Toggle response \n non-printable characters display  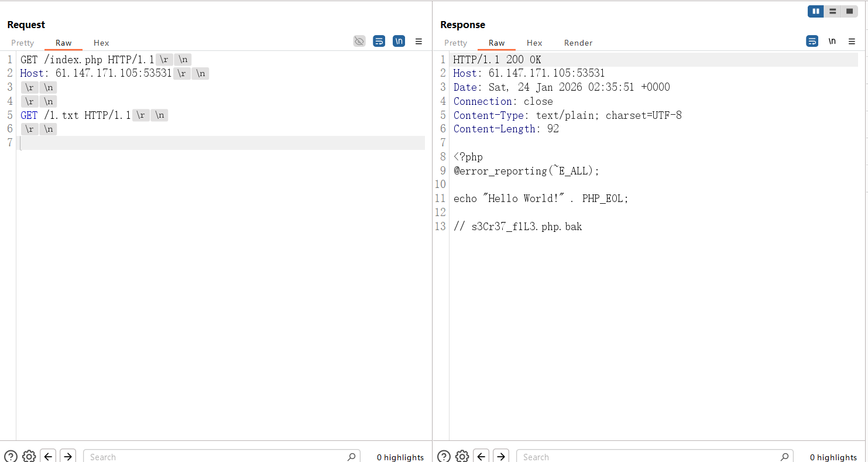tap(832, 41)
